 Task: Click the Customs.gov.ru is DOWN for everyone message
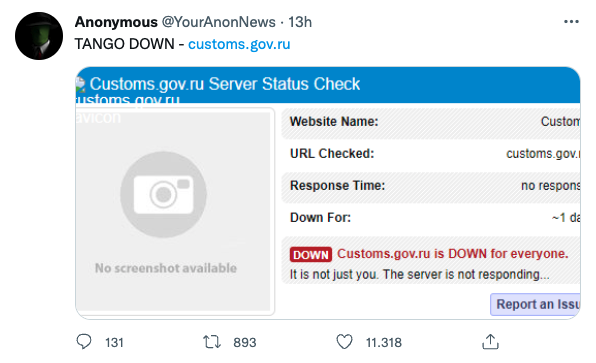click(453, 254)
